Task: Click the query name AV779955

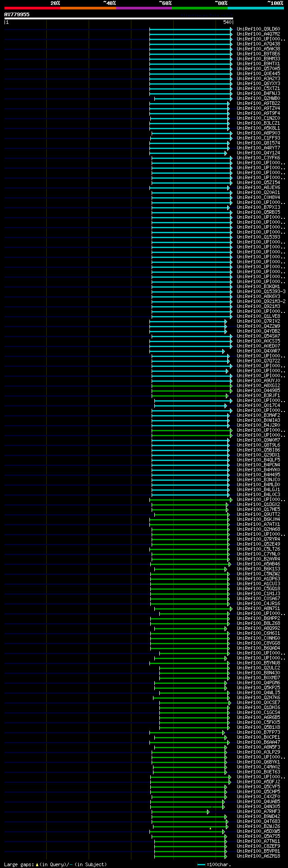Action: pos(17,14)
